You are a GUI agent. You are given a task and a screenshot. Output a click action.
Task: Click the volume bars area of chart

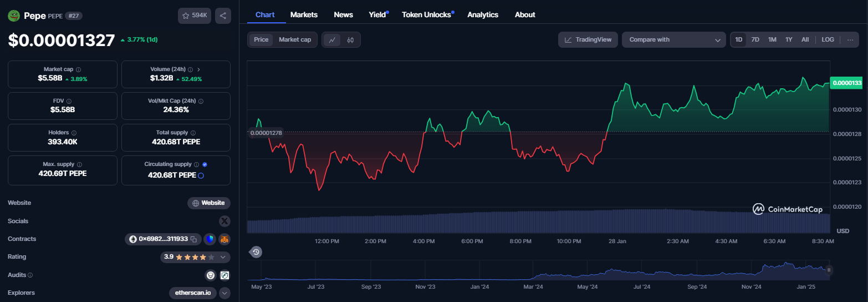[x=538, y=221]
